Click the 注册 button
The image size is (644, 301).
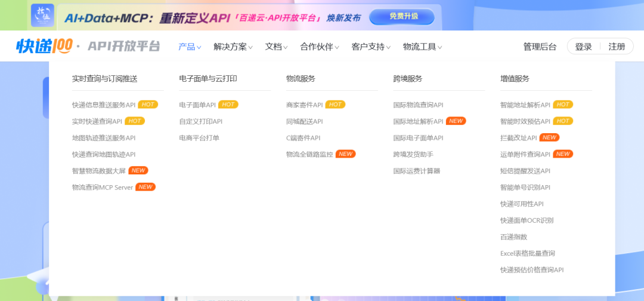617,47
